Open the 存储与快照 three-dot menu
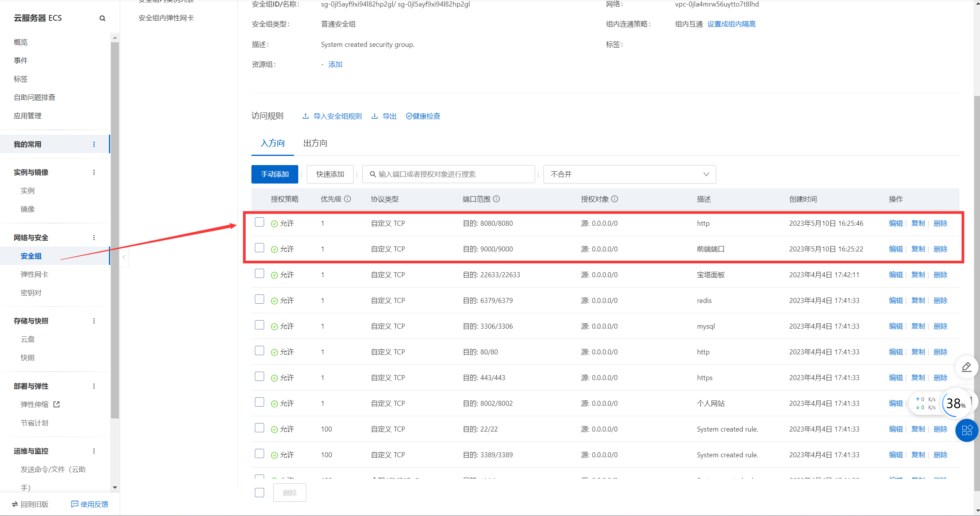Viewport: 980px width, 516px height. pyautogui.click(x=94, y=321)
